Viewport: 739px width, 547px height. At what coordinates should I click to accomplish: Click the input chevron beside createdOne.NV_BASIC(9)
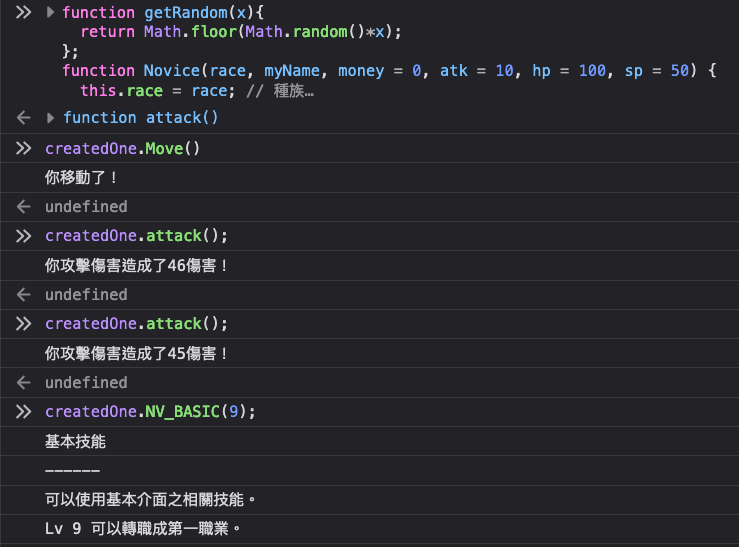click(x=23, y=412)
